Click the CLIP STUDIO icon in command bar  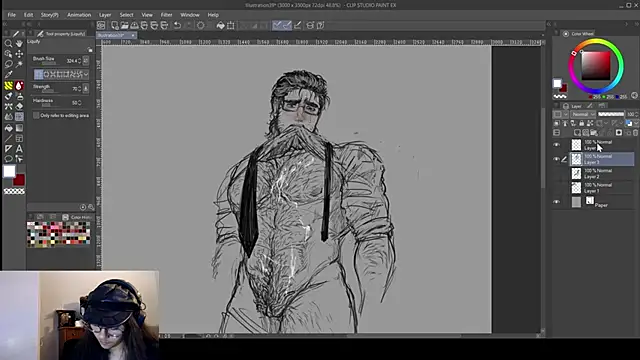click(x=101, y=25)
